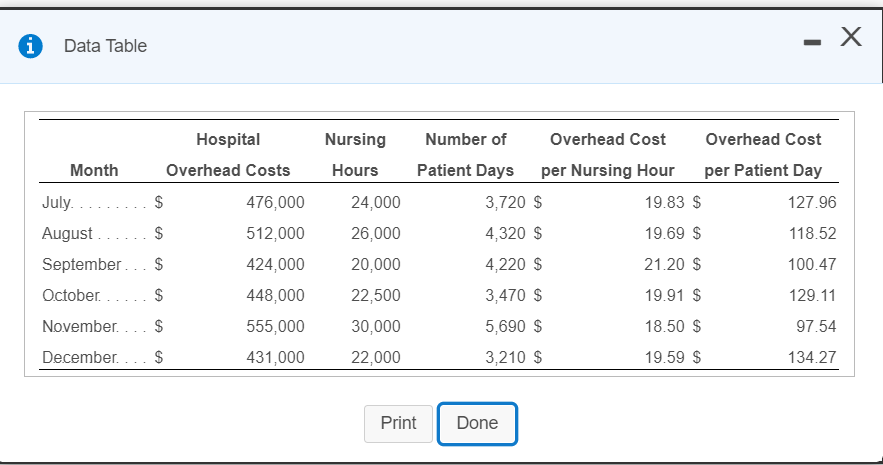This screenshot has height=465, width=883.
Task: Click the Month column header
Action: [94, 170]
